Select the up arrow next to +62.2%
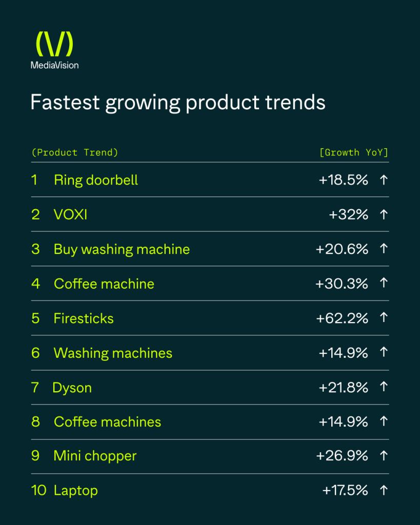The image size is (420, 525). (383, 318)
